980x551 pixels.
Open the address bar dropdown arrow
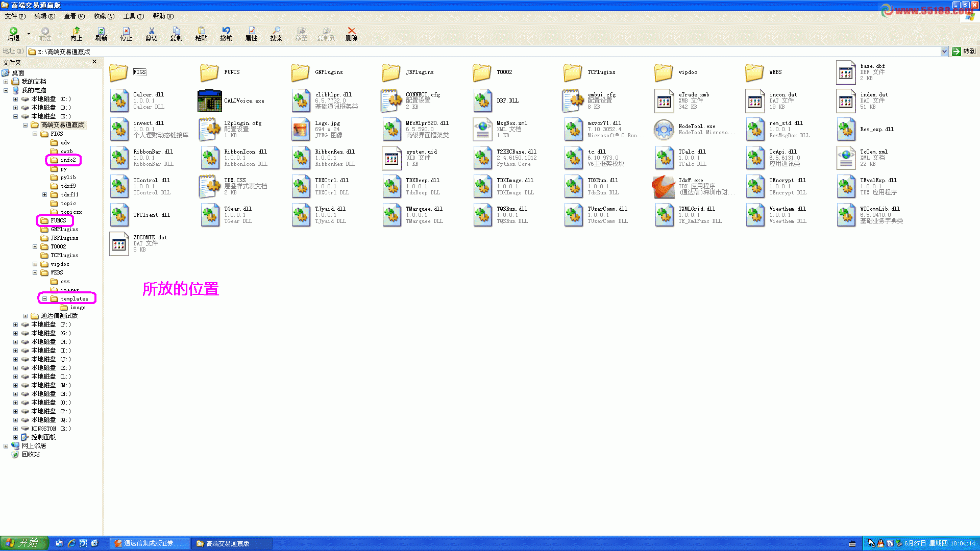944,52
